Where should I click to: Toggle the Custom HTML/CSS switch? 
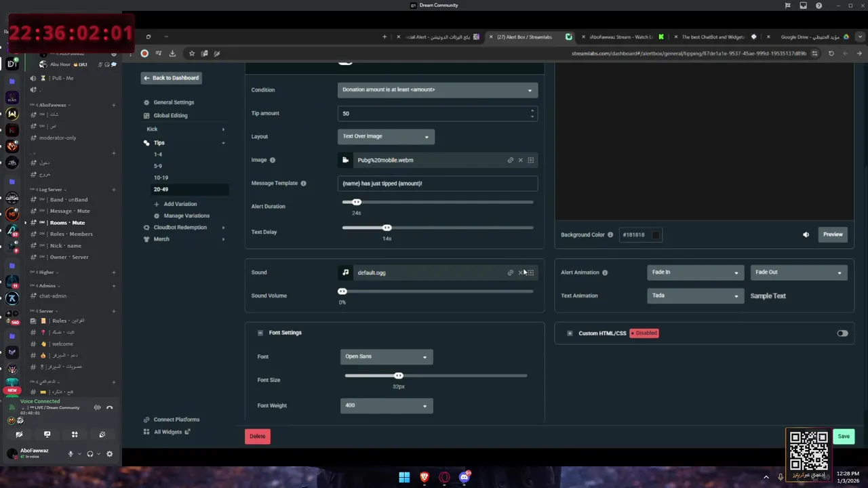[842, 333]
